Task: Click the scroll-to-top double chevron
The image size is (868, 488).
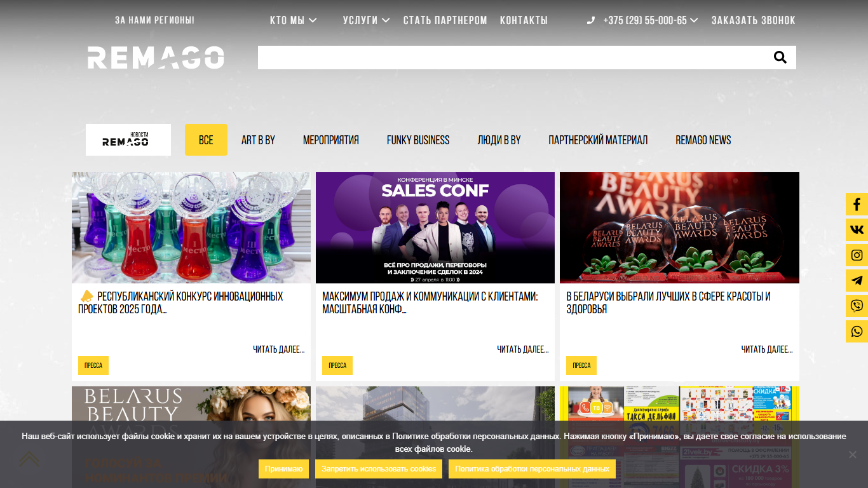Action: click(x=29, y=459)
